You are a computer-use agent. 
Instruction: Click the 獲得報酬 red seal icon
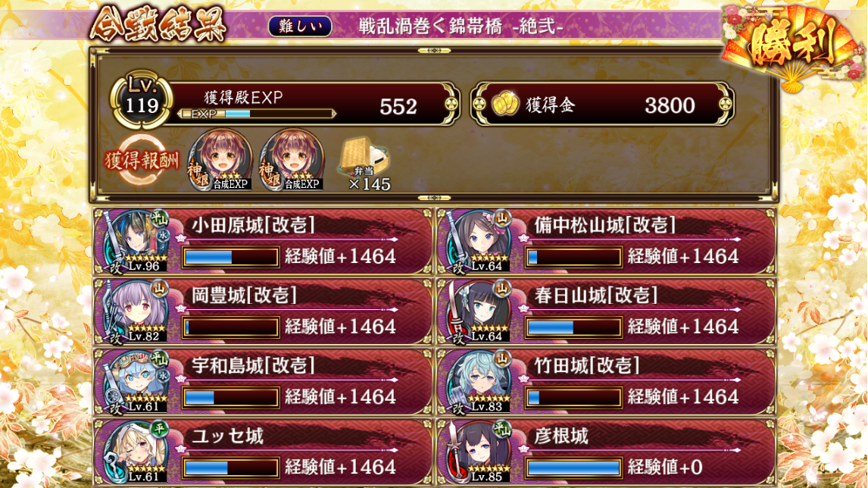pos(142,161)
